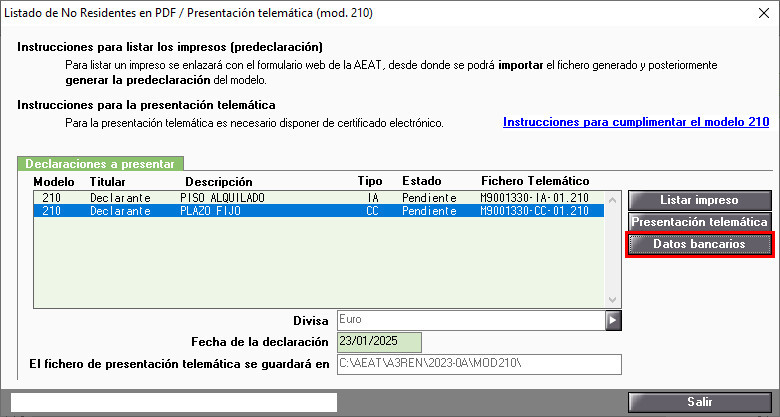
Task: Expand the Divisa dropdown arrow
Action: tap(613, 320)
